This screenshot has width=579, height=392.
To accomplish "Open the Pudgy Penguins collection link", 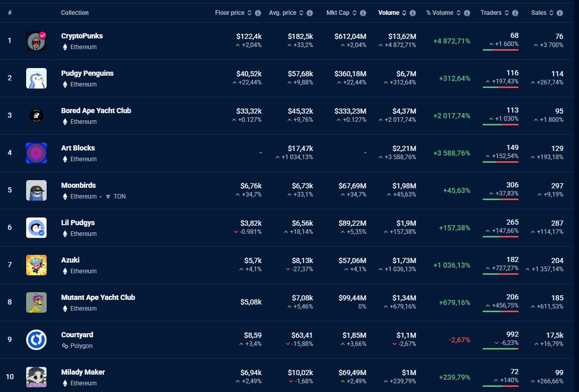I will tap(87, 73).
